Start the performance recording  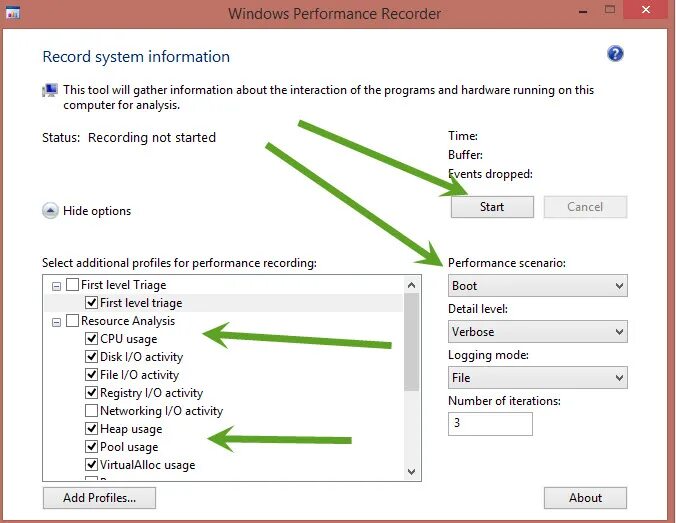(x=492, y=207)
